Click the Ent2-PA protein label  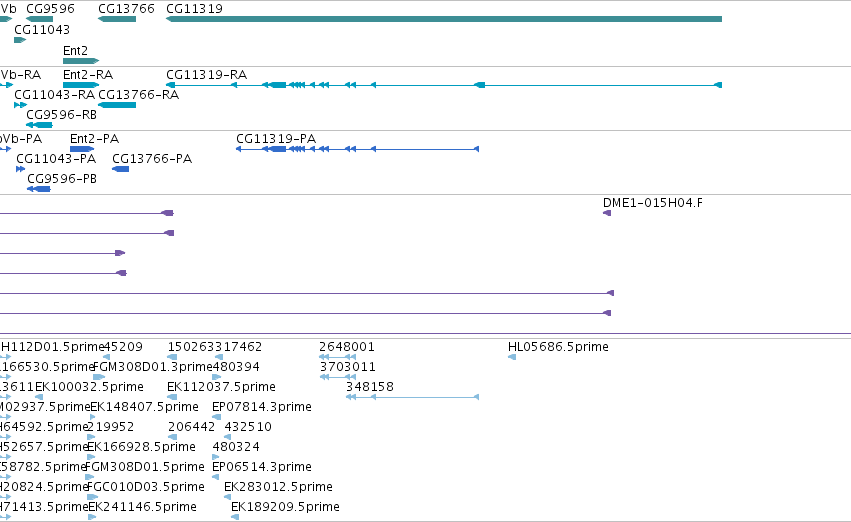pyautogui.click(x=94, y=138)
